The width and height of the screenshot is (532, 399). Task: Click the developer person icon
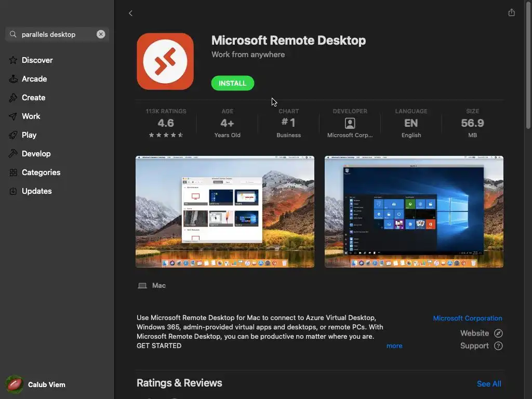coord(350,123)
